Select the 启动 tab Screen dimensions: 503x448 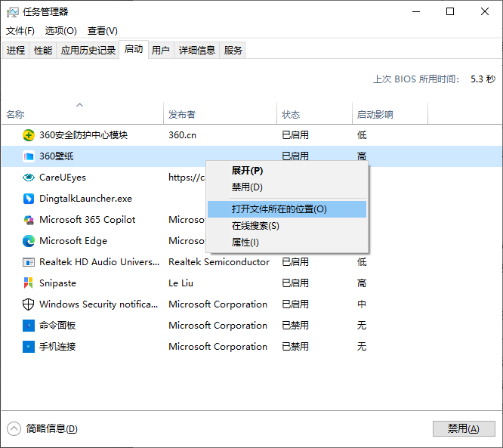[134, 49]
